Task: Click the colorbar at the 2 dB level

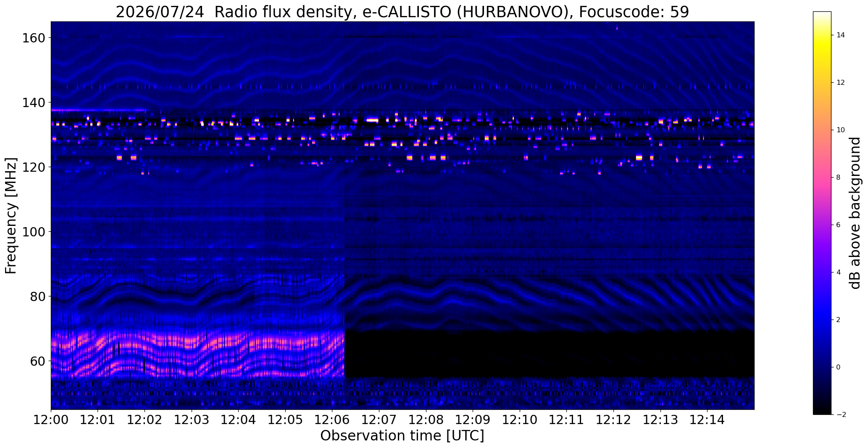Action: (x=822, y=320)
